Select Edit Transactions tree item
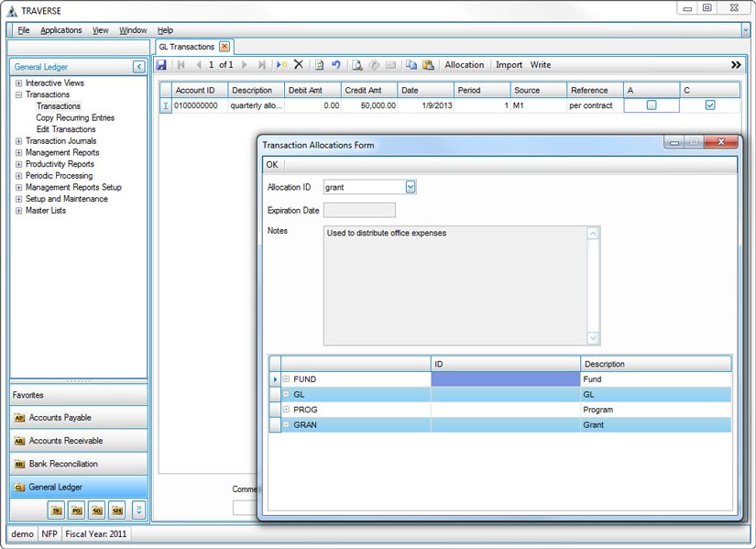The width and height of the screenshot is (756, 549). point(66,129)
